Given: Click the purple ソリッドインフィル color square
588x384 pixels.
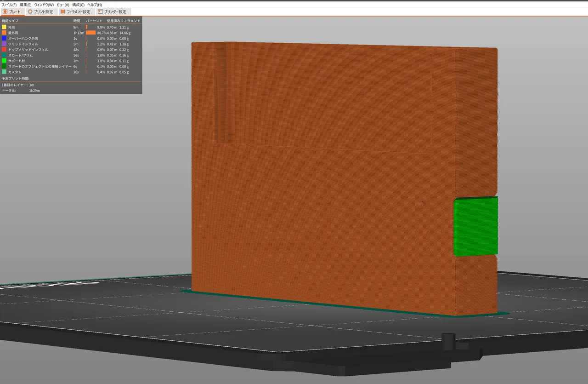Looking at the screenshot, I should coord(4,44).
